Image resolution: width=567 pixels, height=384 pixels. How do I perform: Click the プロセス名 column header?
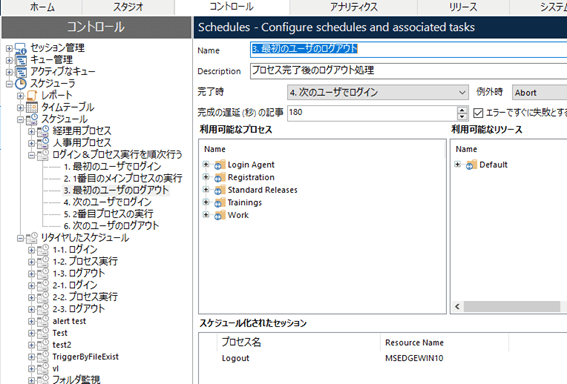pos(299,342)
